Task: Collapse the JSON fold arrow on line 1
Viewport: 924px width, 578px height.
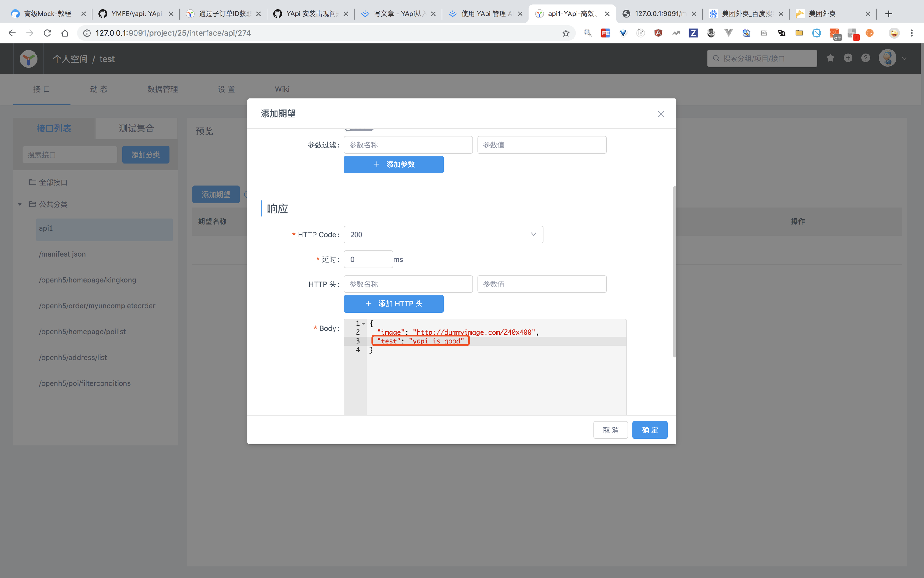Action: point(364,324)
